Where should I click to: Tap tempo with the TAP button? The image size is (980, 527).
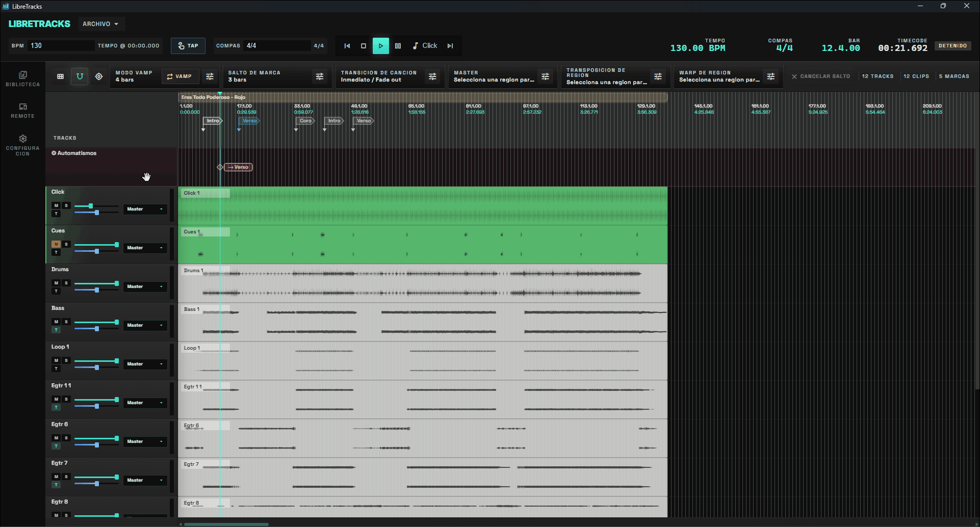[x=188, y=46]
